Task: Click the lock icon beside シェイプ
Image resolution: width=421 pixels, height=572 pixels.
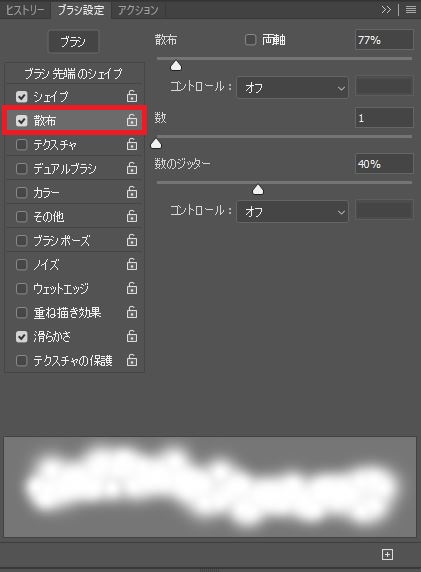Action: [132, 96]
